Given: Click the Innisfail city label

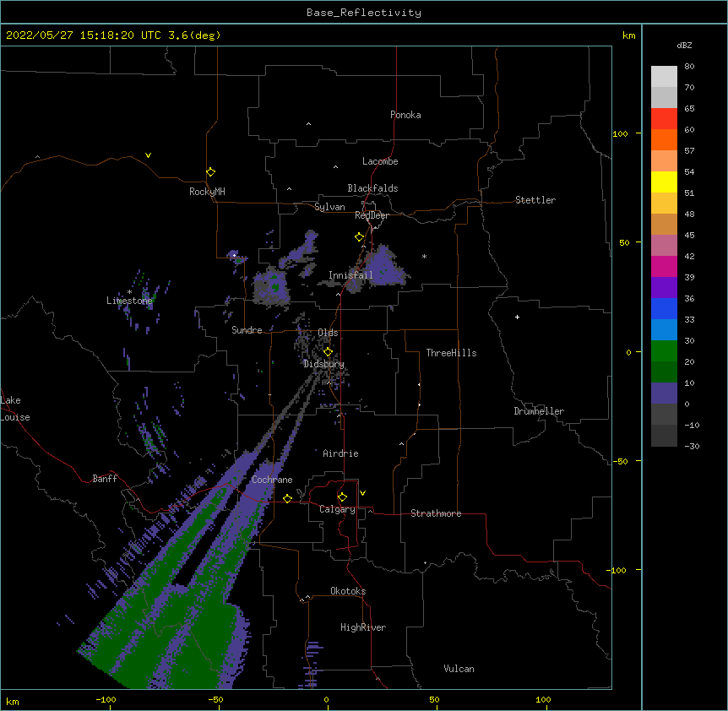Looking at the screenshot, I should pyautogui.click(x=350, y=275).
